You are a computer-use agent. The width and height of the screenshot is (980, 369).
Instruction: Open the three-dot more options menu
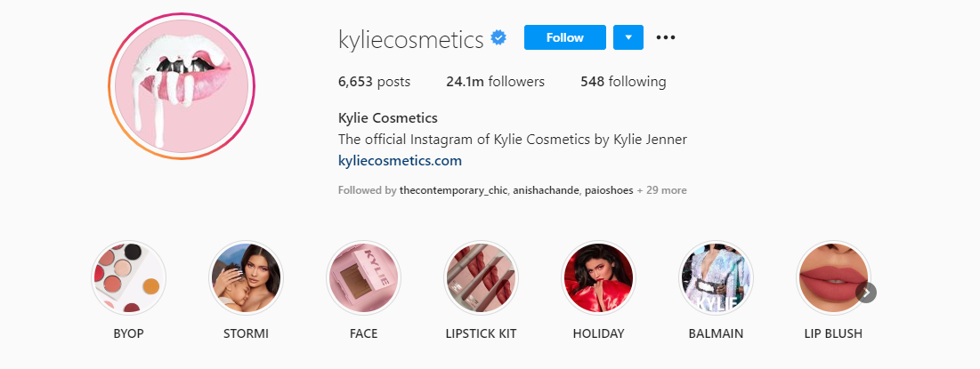666,37
